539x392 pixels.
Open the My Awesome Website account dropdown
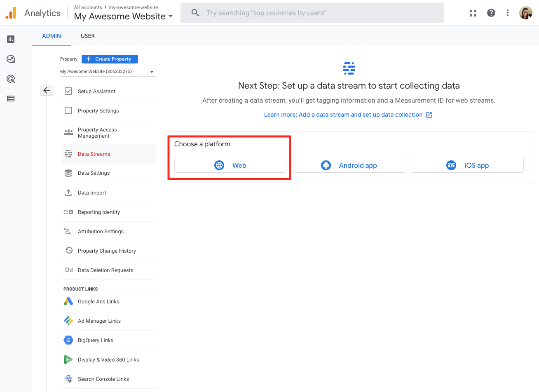tap(123, 16)
